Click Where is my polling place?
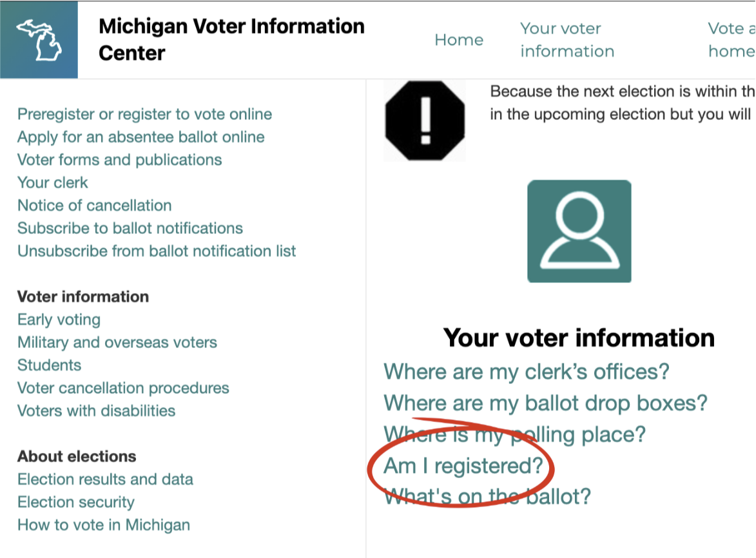 [x=514, y=434]
